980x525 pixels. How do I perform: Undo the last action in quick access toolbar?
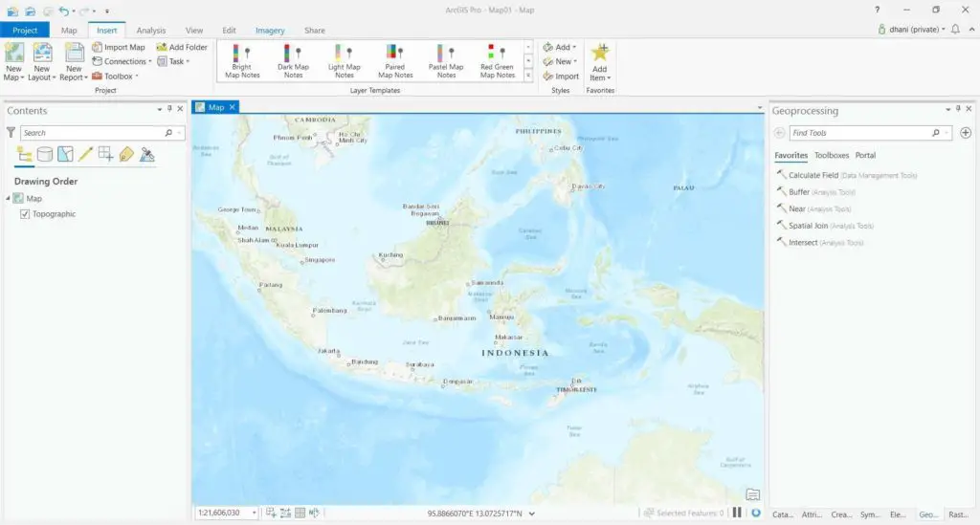(64, 11)
